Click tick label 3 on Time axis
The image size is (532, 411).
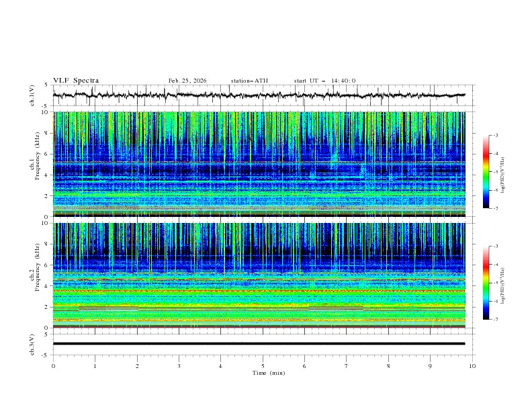[179, 366]
